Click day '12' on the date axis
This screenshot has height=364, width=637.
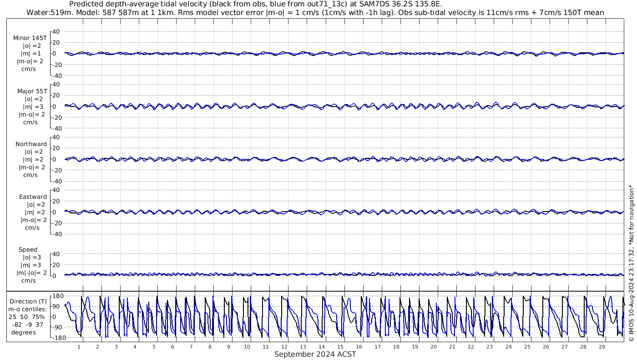[284, 347]
